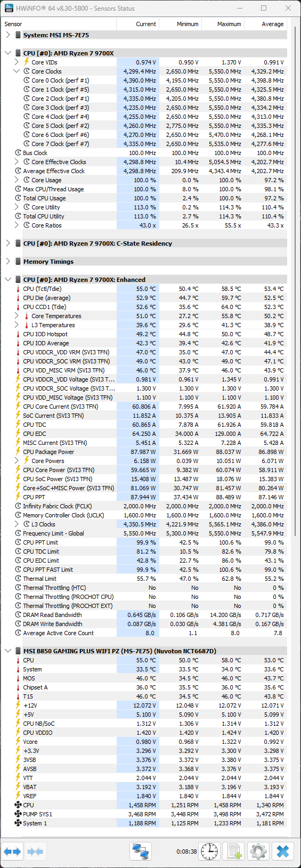Close sensors with the blue X icon
Image resolution: width=301 pixels, height=868 pixels.
click(283, 851)
